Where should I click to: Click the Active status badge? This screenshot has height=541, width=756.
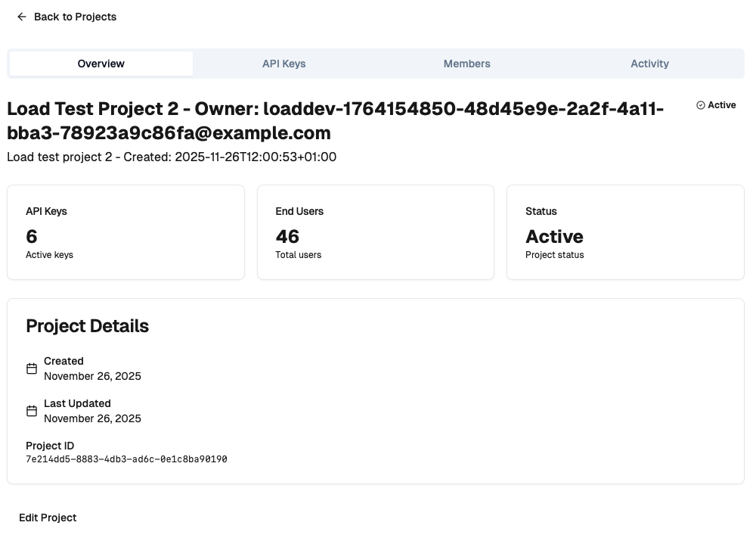(x=716, y=105)
